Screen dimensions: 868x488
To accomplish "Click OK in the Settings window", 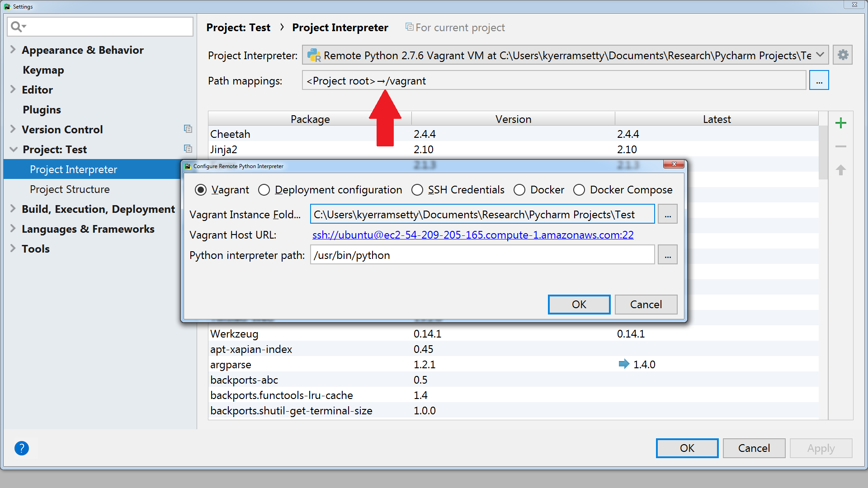I will tap(687, 448).
